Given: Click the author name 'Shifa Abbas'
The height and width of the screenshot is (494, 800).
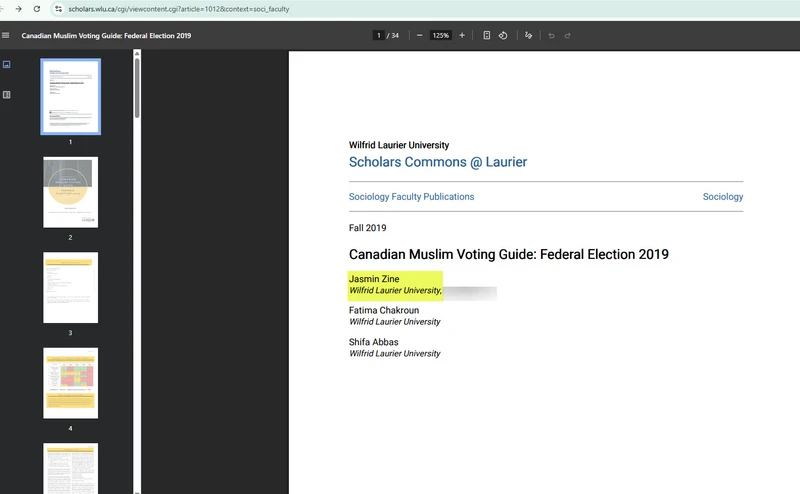Looking at the screenshot, I should click(x=373, y=342).
